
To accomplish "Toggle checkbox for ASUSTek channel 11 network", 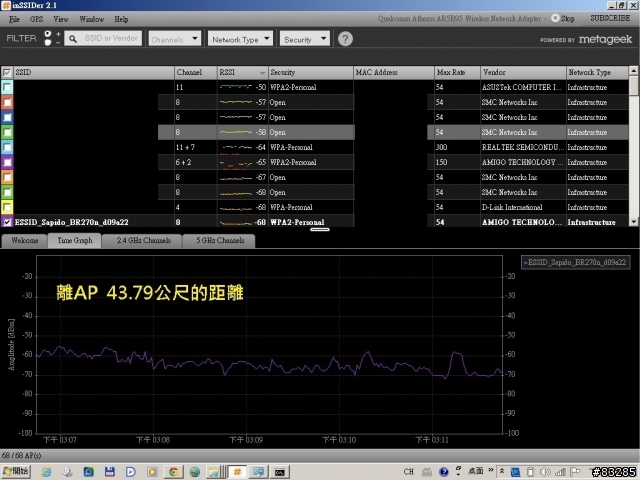I will pos(7,87).
